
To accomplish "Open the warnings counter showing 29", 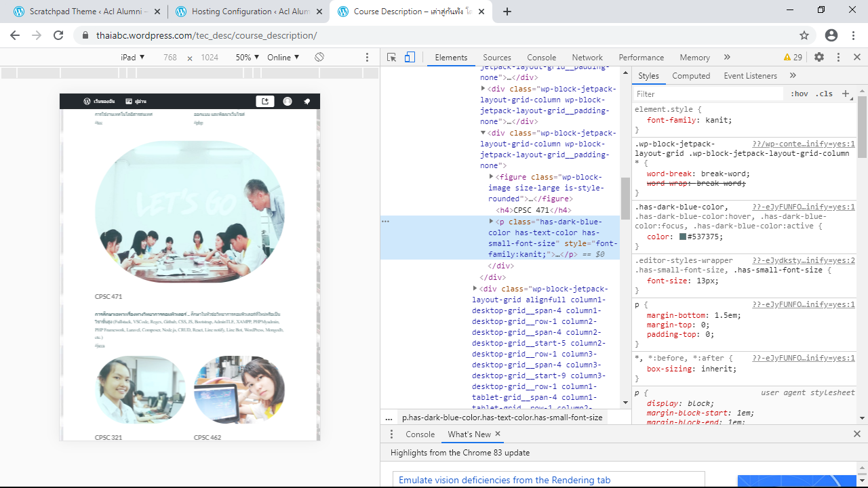I will (x=793, y=58).
